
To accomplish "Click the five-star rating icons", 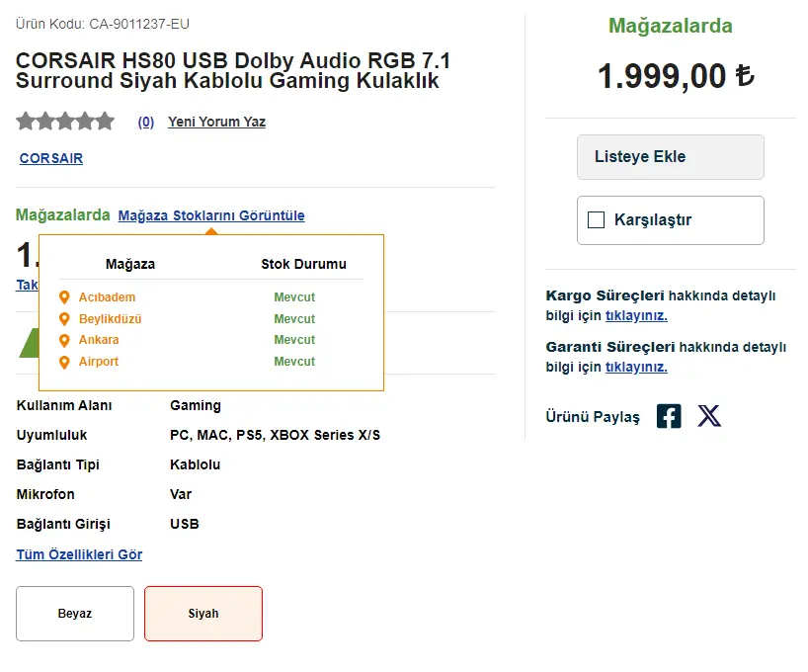I will coord(65,122).
